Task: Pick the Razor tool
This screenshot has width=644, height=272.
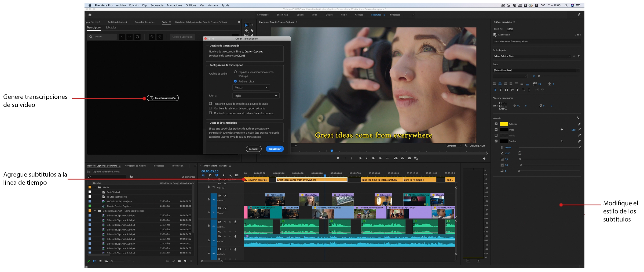Action: point(252,30)
